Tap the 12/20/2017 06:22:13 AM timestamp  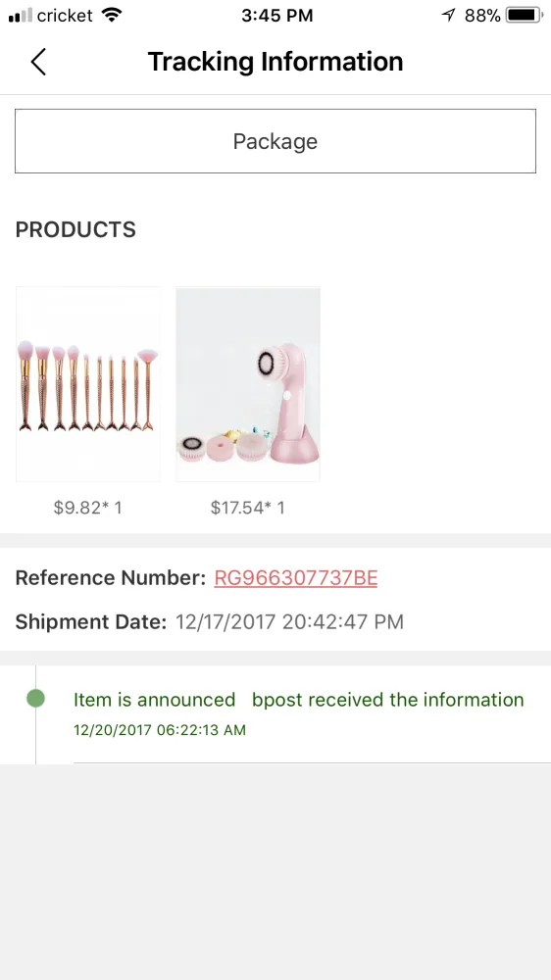160,730
